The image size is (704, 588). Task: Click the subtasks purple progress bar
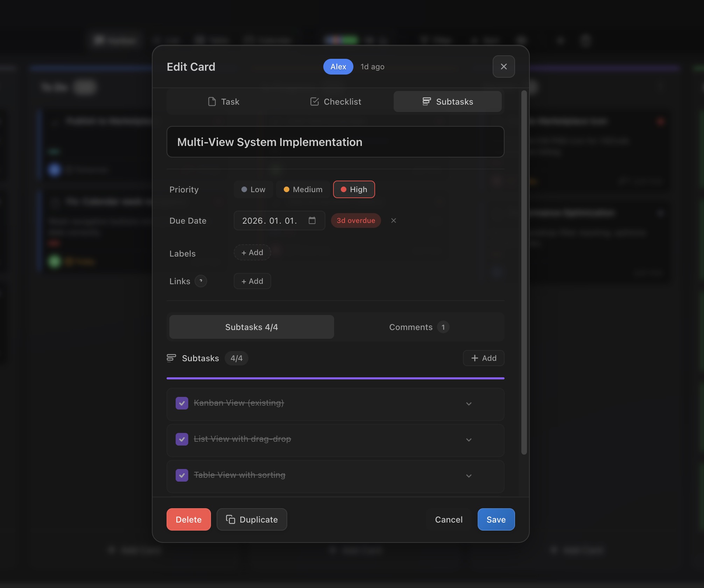click(335, 378)
